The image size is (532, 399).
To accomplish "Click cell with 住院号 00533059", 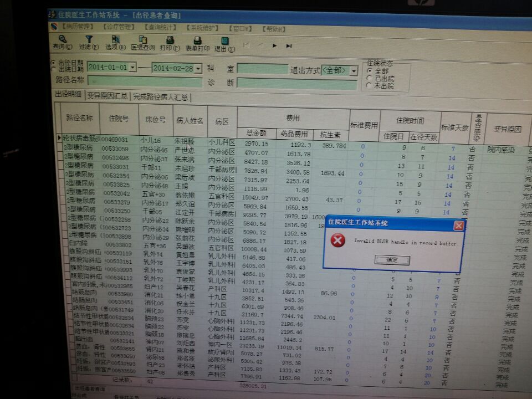I will (115, 149).
